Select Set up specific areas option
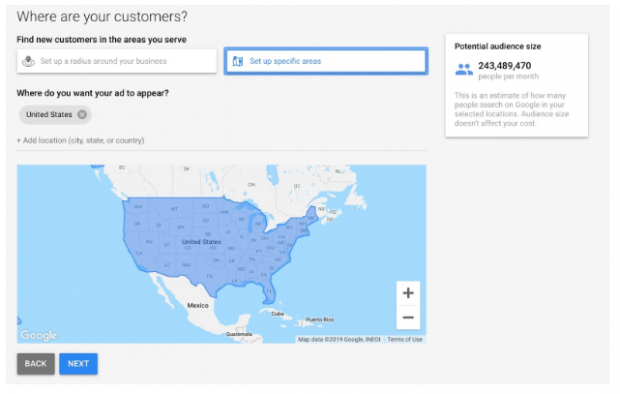The width and height of the screenshot is (620, 394). click(x=326, y=61)
